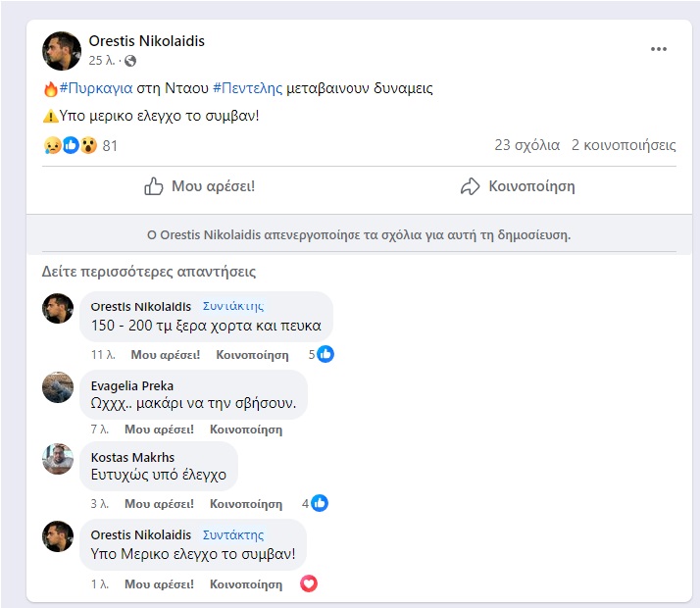The height and width of the screenshot is (608, 700).
Task: Click the like reaction on the 150 - 200 τμ comment
Action: click(x=325, y=354)
